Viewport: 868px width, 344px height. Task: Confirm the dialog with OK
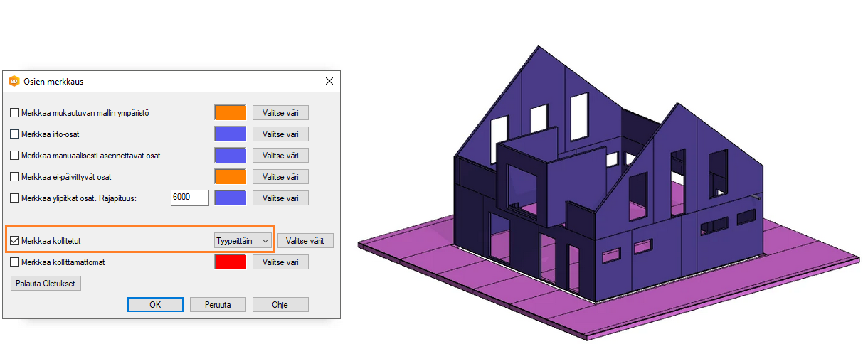tap(155, 304)
